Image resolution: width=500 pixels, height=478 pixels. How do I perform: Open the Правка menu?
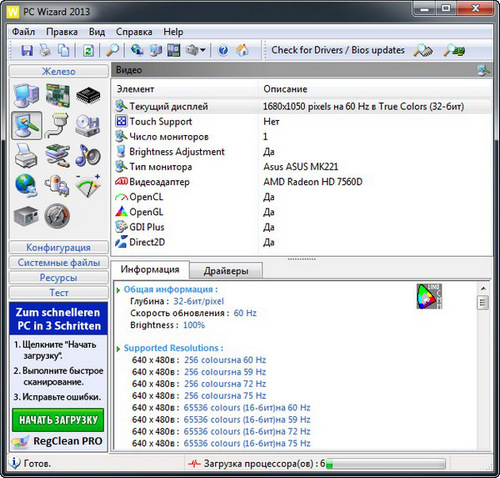click(x=62, y=32)
